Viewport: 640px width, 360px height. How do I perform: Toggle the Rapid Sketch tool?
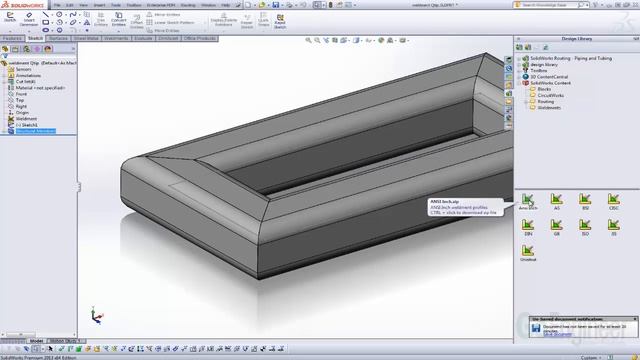(280, 21)
